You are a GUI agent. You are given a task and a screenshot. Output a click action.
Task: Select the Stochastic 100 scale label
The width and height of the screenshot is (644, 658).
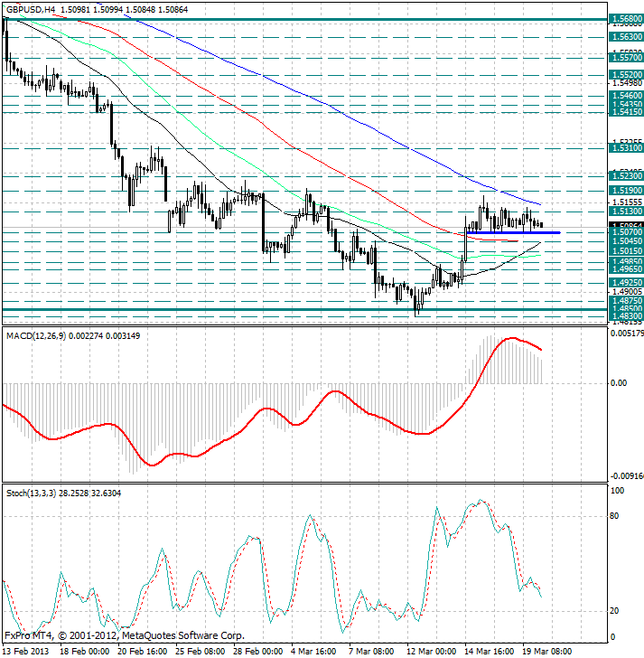(x=617, y=491)
